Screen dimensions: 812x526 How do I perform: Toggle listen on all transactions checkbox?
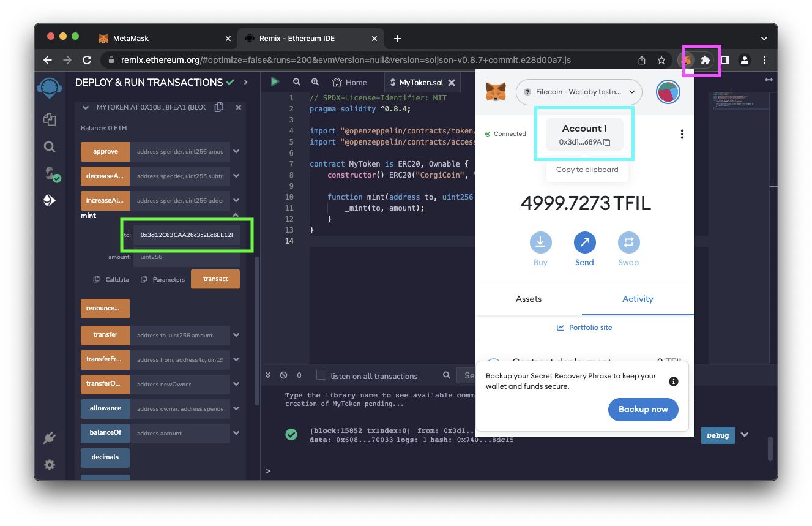[321, 375]
